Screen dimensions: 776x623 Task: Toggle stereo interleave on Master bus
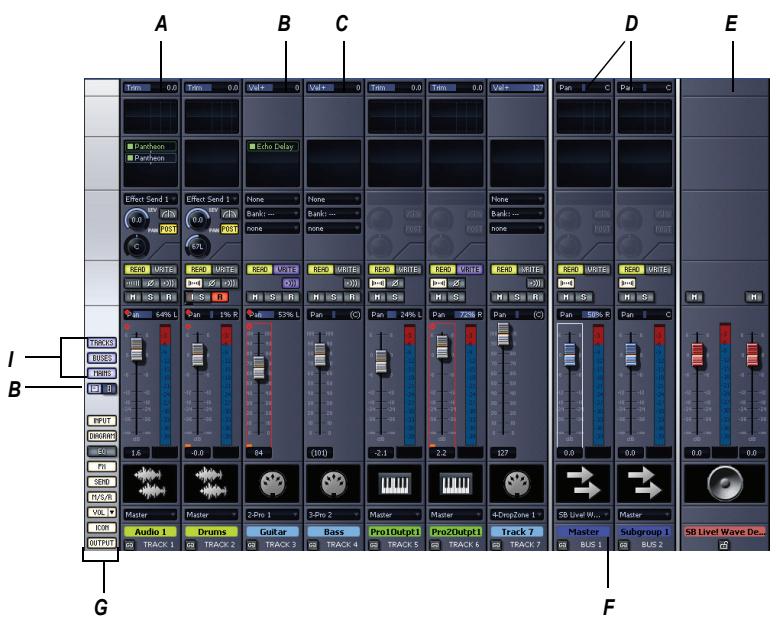pos(566,283)
